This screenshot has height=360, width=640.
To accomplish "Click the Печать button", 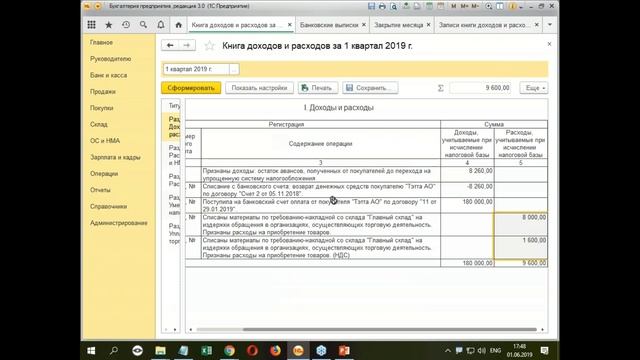I will point(318,88).
